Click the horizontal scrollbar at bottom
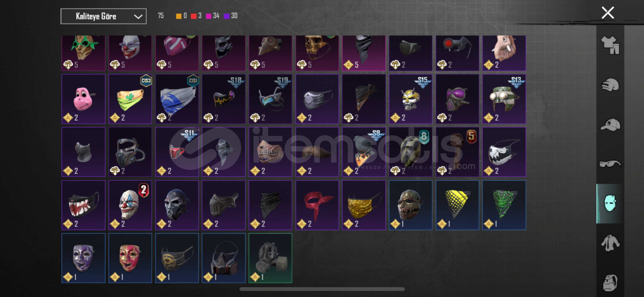The height and width of the screenshot is (297, 644). pyautogui.click(x=322, y=289)
